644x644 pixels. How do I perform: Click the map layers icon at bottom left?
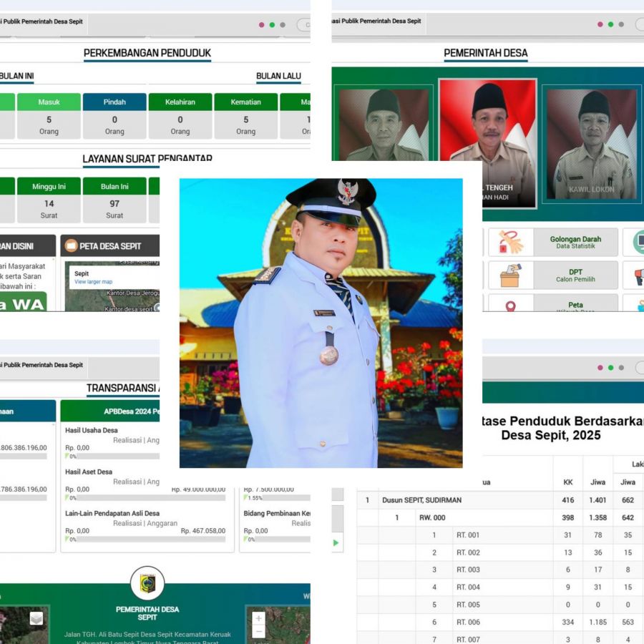pos(36,618)
